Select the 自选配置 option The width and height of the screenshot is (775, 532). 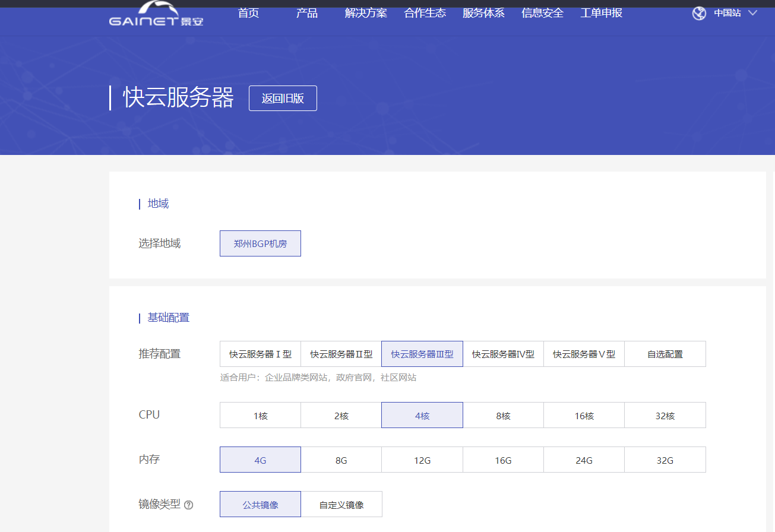[665, 354]
